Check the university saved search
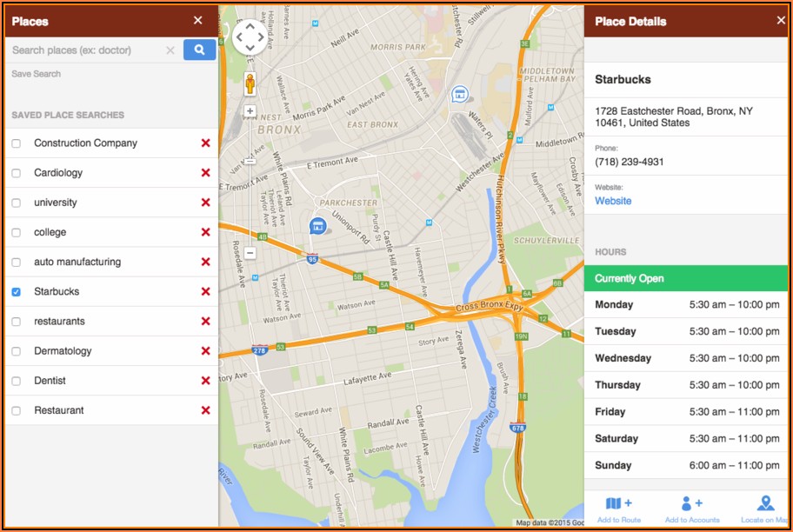The width and height of the screenshot is (793, 532). point(17,203)
